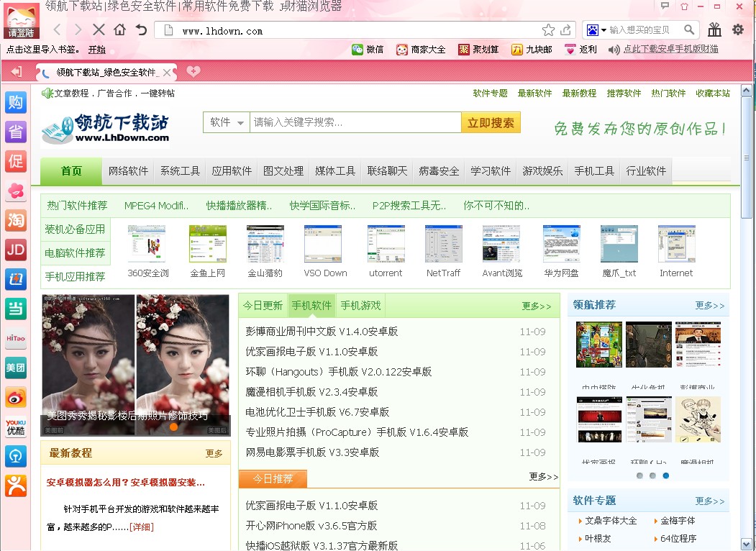Screen dimensions: 756x551
Task: Expand 更多>> in the 今日推荐 section
Action: [543, 477]
